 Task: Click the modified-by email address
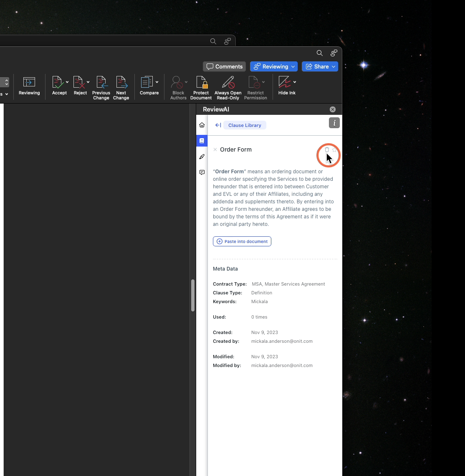282,365
